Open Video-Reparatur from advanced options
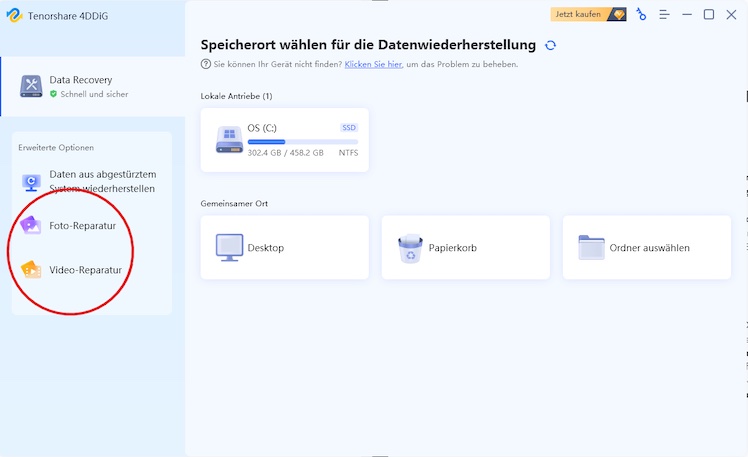Screen dimensions: 748x457 [85, 270]
